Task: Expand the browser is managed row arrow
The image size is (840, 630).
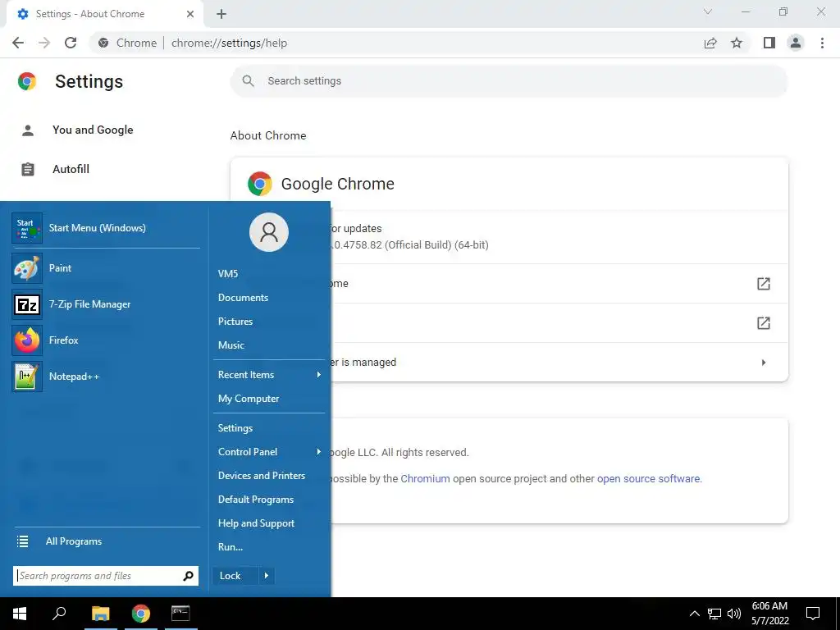Action: coord(764,363)
